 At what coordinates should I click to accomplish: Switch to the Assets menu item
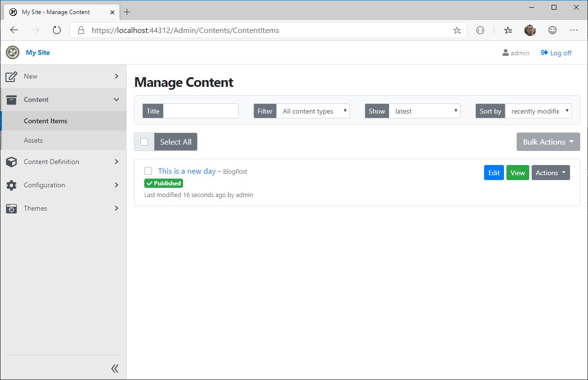(x=34, y=140)
